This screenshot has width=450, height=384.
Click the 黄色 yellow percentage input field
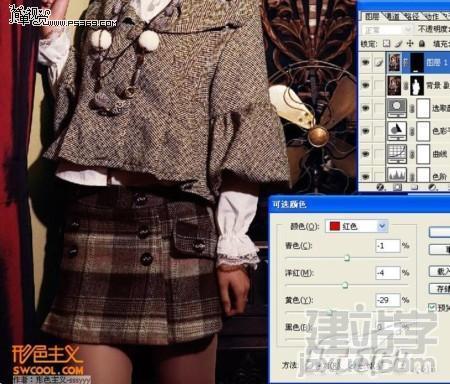coord(387,300)
